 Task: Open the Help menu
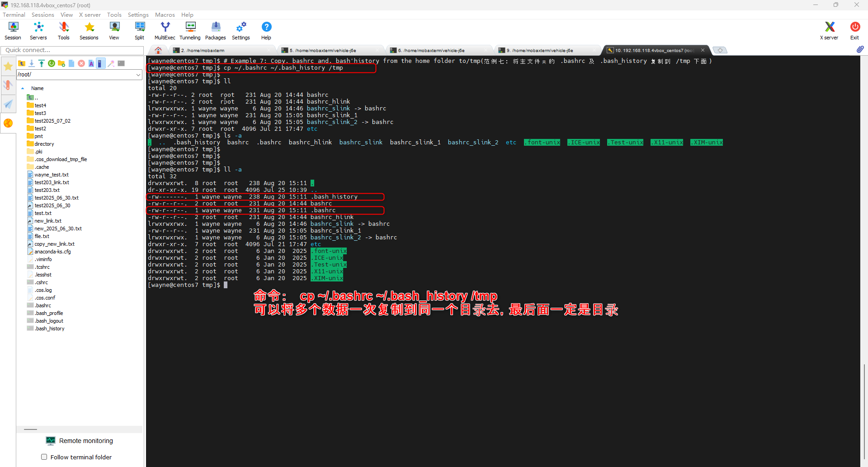pyautogui.click(x=187, y=15)
